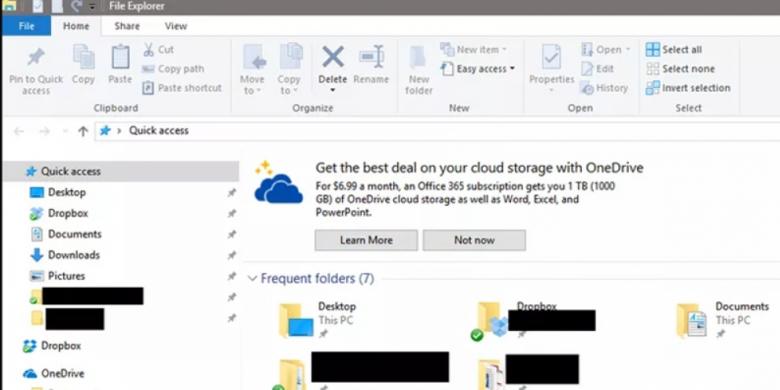Switch to the View ribbon tab
Viewport: 780px width, 390px height.
click(x=176, y=26)
